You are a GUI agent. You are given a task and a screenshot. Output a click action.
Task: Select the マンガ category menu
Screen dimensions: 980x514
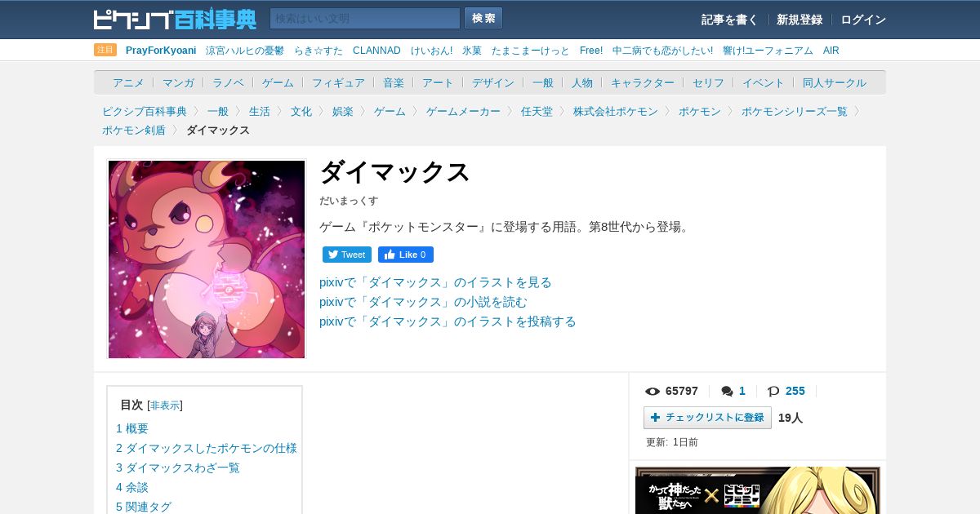coord(178,82)
